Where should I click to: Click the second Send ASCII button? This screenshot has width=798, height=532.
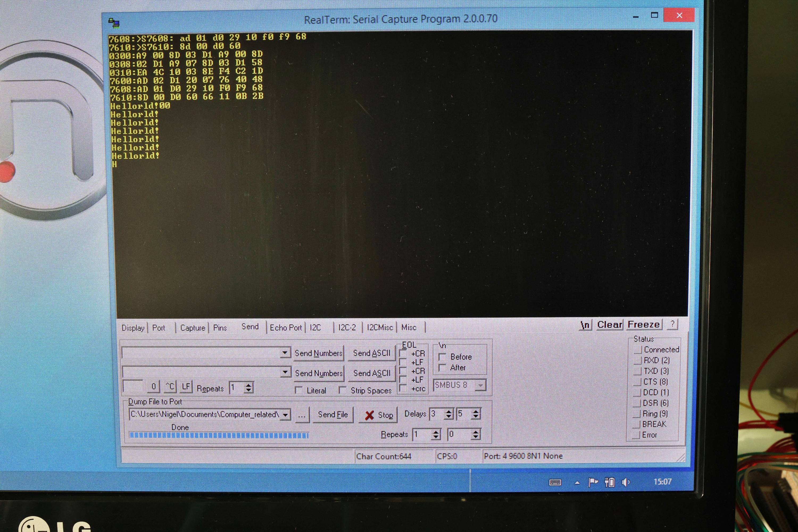point(372,373)
